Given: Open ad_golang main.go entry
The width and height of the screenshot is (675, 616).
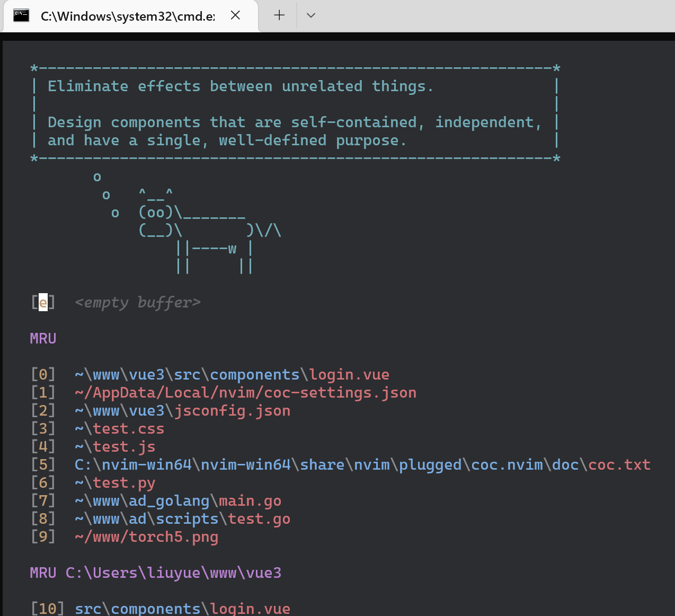Looking at the screenshot, I should point(177,501).
